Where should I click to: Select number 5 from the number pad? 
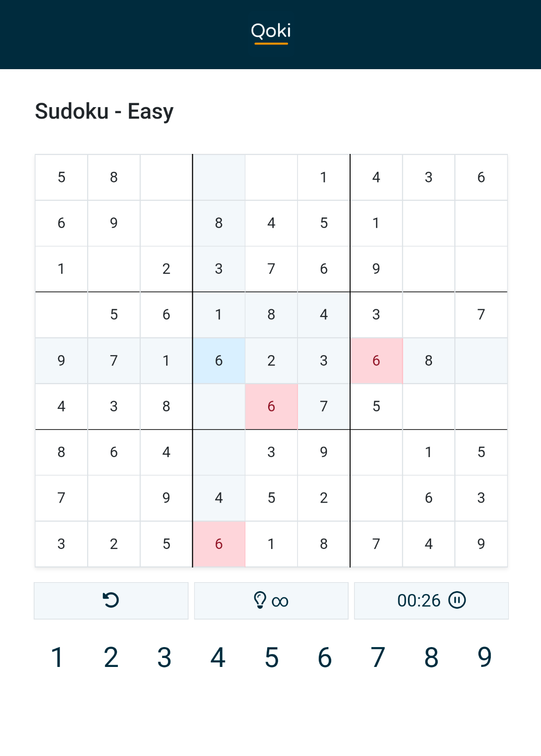pos(271,657)
